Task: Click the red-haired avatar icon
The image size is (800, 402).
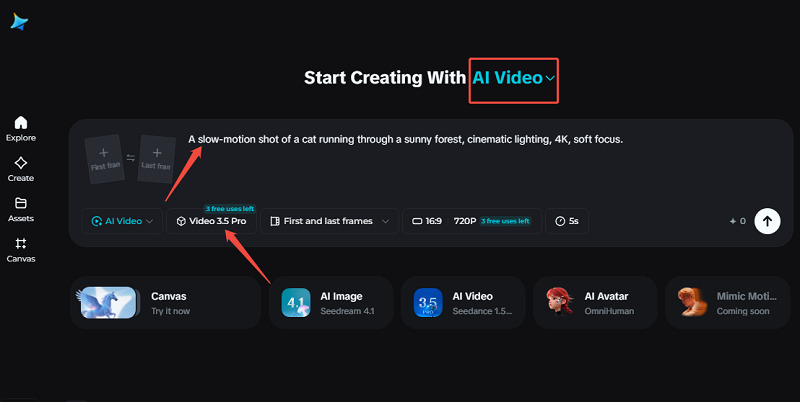Action: [560, 302]
